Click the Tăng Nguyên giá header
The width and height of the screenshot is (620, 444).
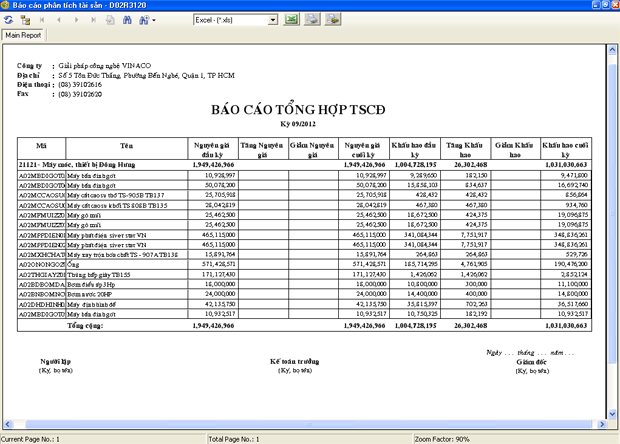[262, 150]
